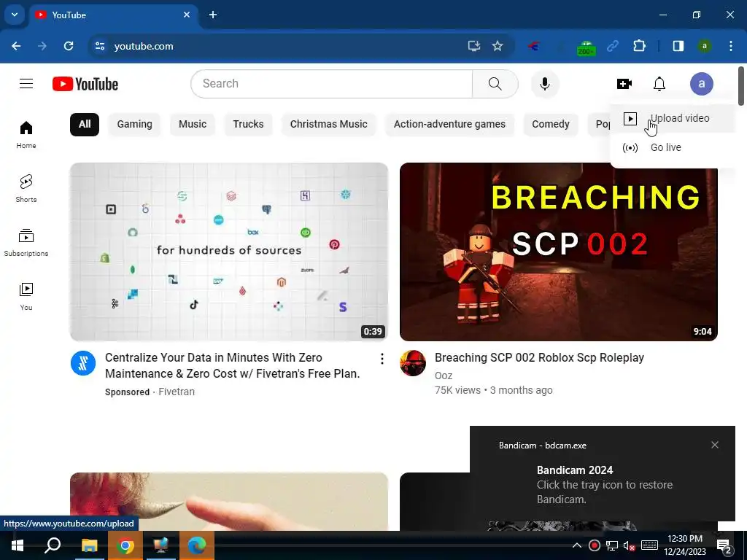The height and width of the screenshot is (560, 747).
Task: Select the Trucks filter chip
Action: (248, 124)
